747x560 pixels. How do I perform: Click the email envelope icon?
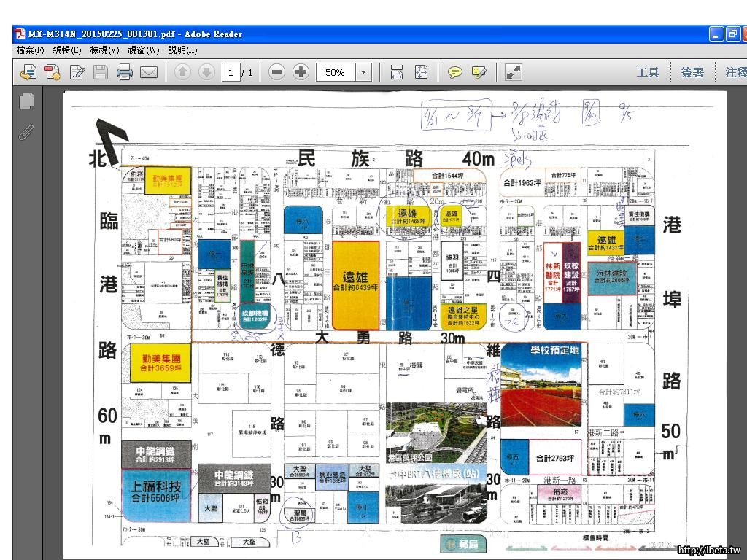[149, 72]
